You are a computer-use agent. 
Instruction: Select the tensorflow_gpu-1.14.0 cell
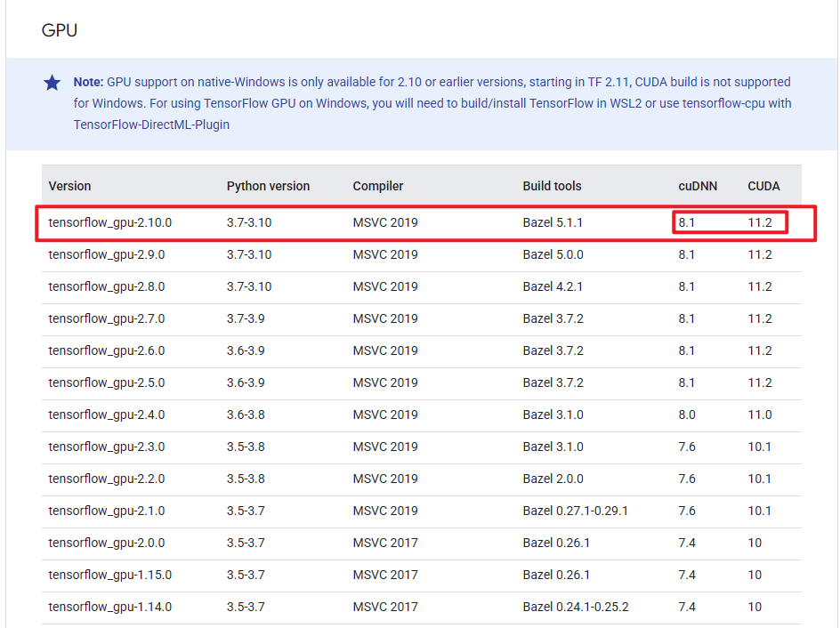[x=109, y=608]
